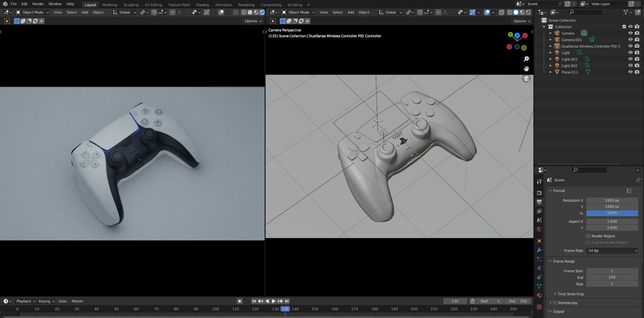The width and height of the screenshot is (644, 318).
Task: Click the Z axis navigation gizmo handle
Action: point(517,35)
